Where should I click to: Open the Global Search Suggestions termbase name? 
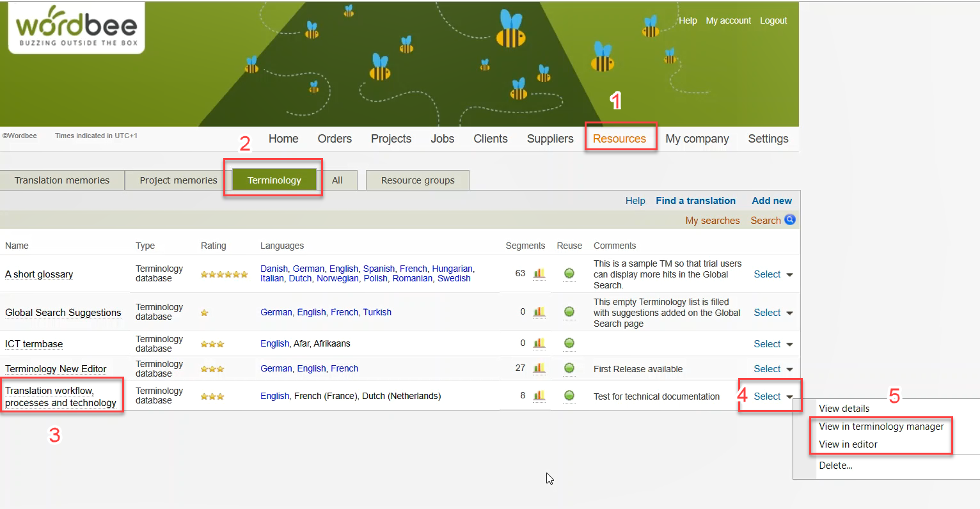point(63,313)
